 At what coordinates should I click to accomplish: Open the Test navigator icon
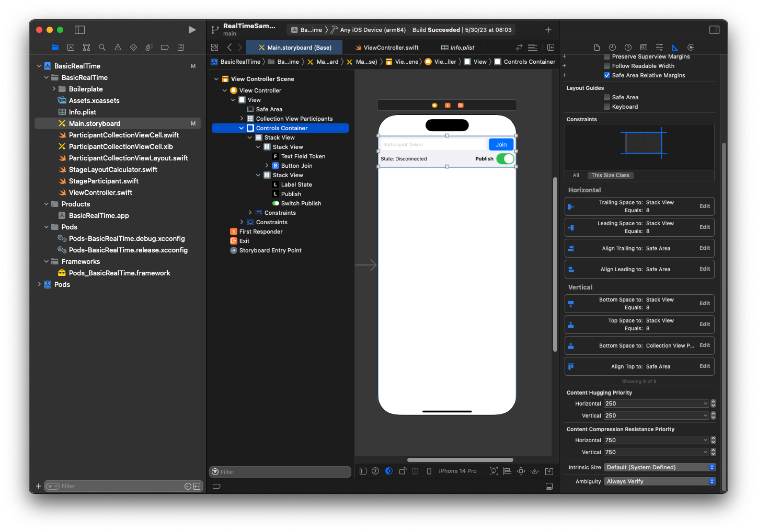tap(133, 47)
